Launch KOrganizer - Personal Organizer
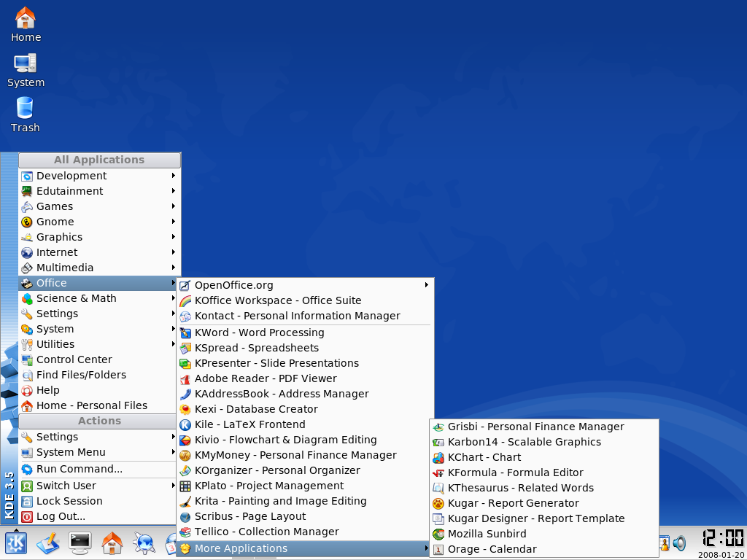The image size is (747, 560). (305, 470)
